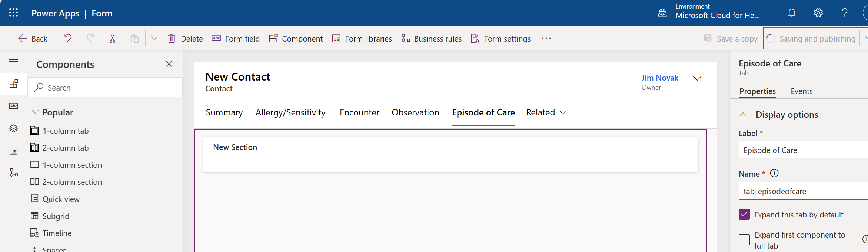
Task: Open Business rules
Action: point(431,39)
